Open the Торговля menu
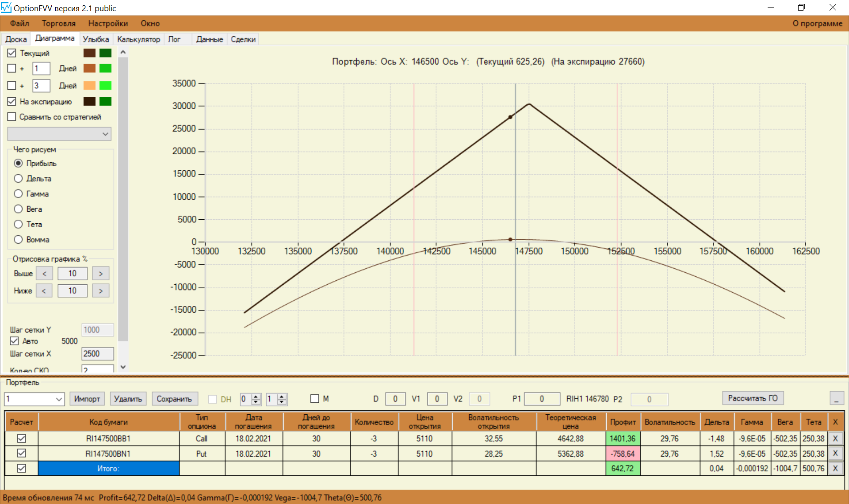The image size is (849, 504). (x=58, y=23)
